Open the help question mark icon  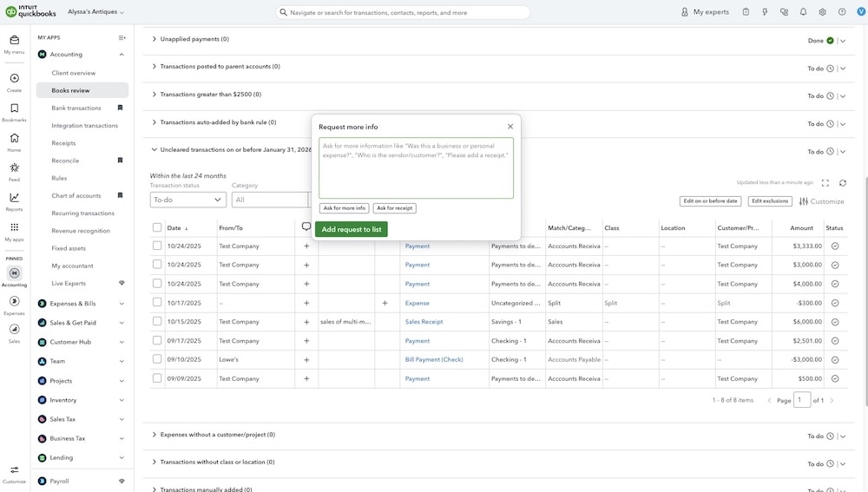pyautogui.click(x=842, y=11)
